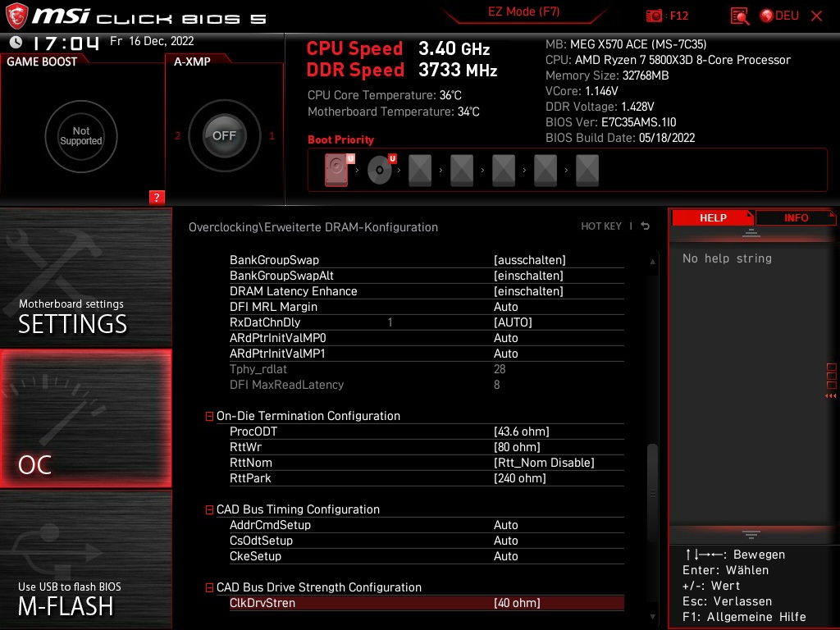This screenshot has height=630, width=840.
Task: Click the last empty boot priority slot
Action: point(587,171)
